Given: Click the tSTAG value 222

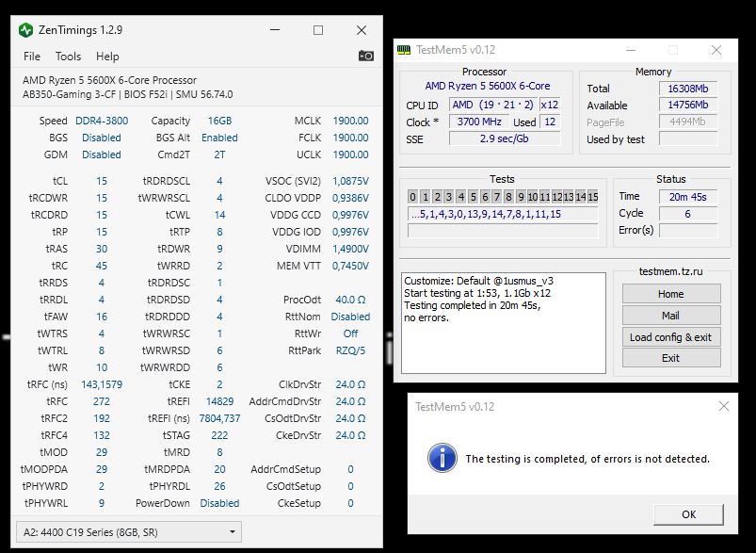Looking at the screenshot, I should (x=219, y=435).
